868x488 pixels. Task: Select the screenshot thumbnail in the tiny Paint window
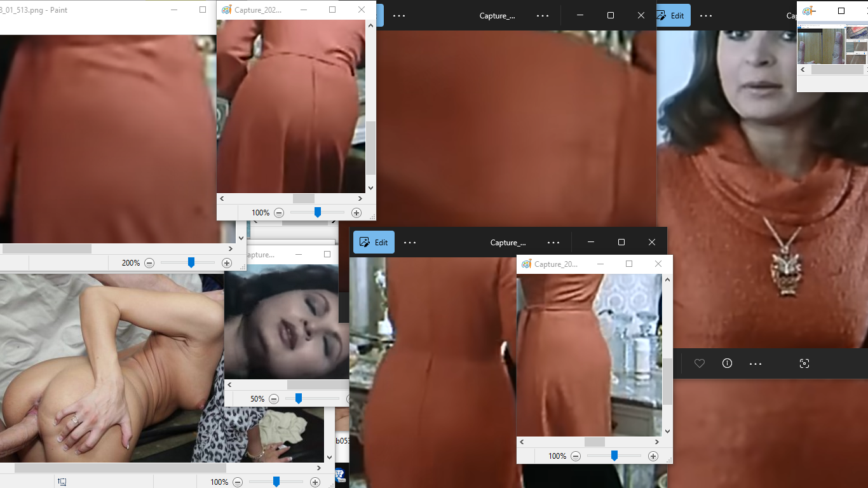tap(822, 46)
